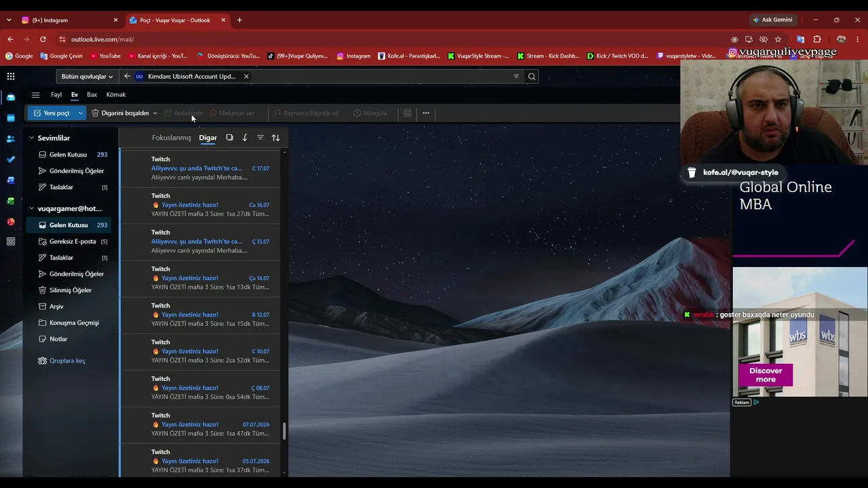The width and height of the screenshot is (868, 488).
Task: Open the Konuşma Geçmişi folder
Action: (71, 323)
